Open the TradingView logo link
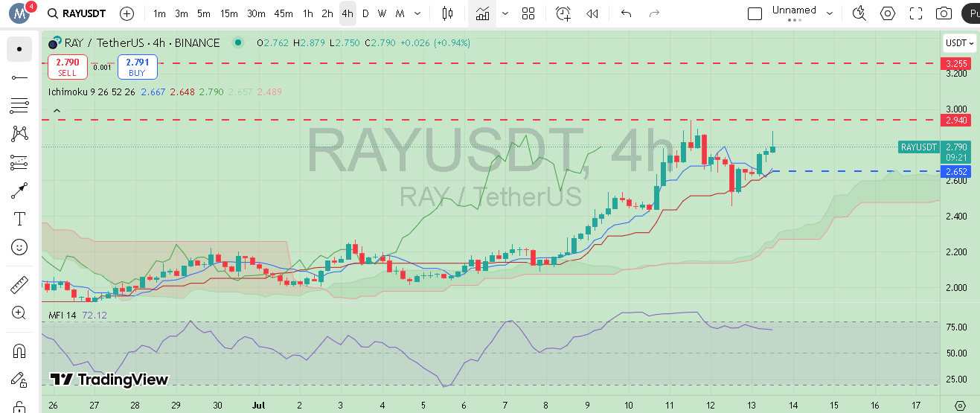 point(109,380)
